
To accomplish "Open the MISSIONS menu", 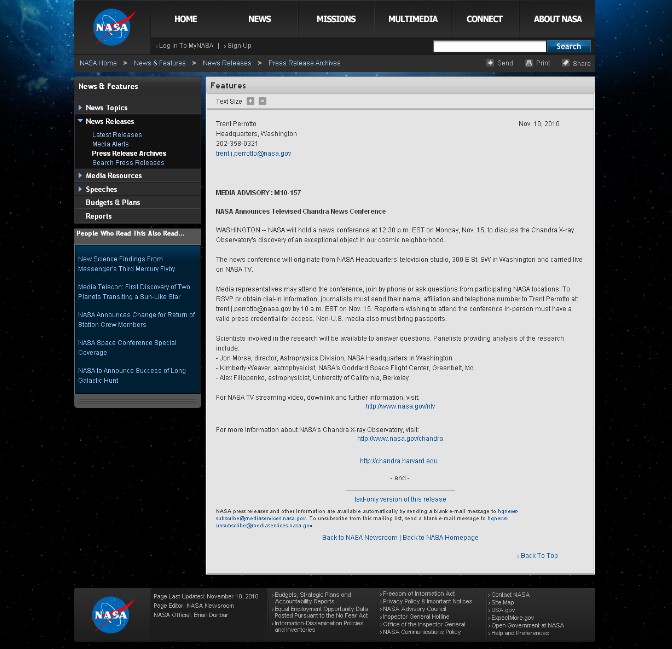I will (336, 19).
